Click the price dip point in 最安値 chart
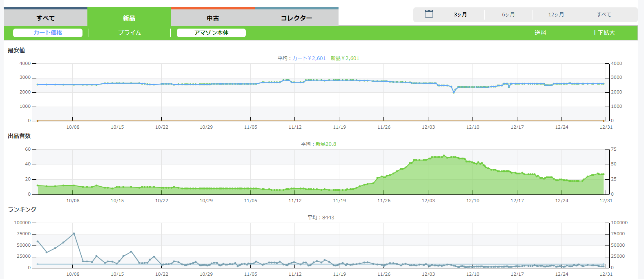This screenshot has width=644, height=279. (x=454, y=92)
